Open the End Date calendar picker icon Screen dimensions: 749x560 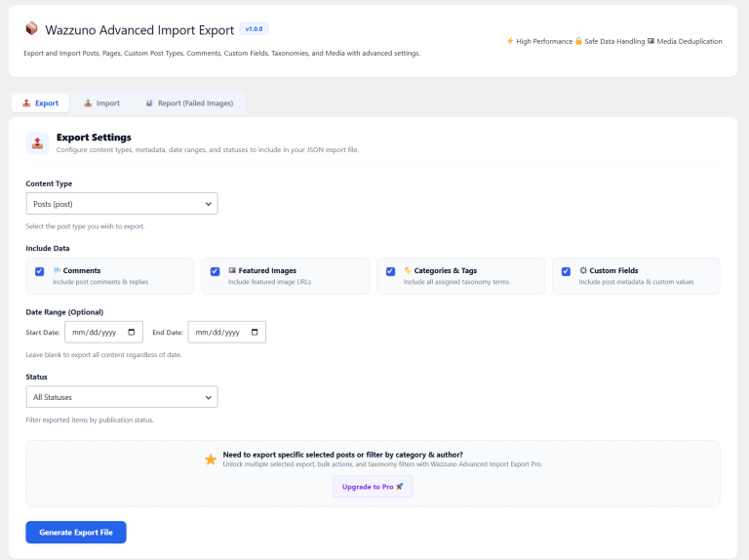[x=255, y=332]
